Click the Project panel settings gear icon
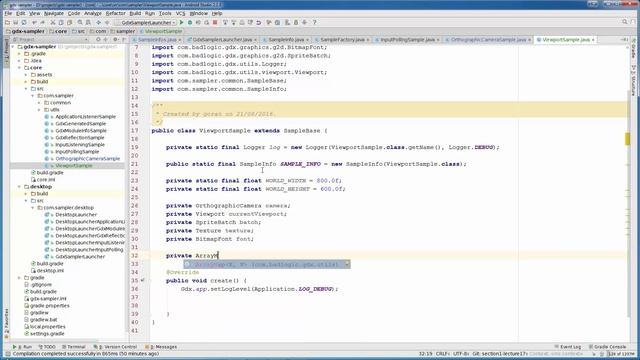This screenshot has height=360, width=640. [116, 40]
